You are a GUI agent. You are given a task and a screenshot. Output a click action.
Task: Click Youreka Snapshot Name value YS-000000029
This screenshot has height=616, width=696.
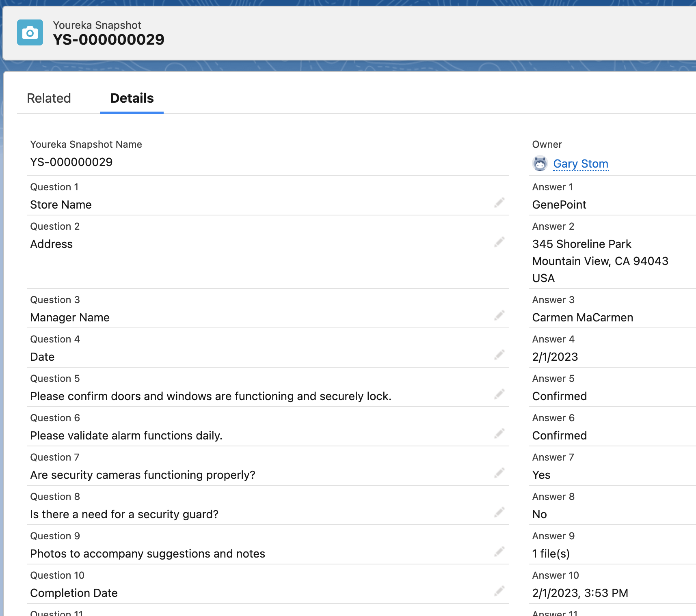(x=71, y=162)
